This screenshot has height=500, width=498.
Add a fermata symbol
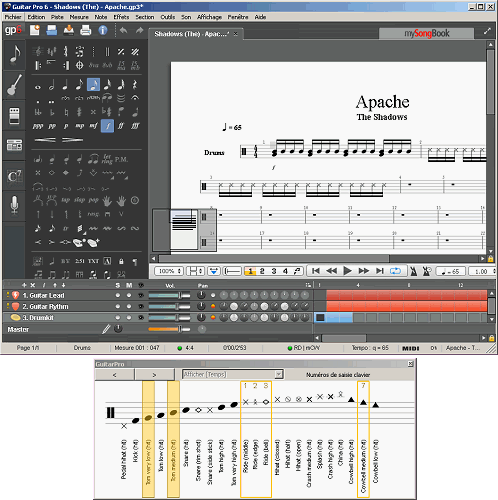click(135, 98)
